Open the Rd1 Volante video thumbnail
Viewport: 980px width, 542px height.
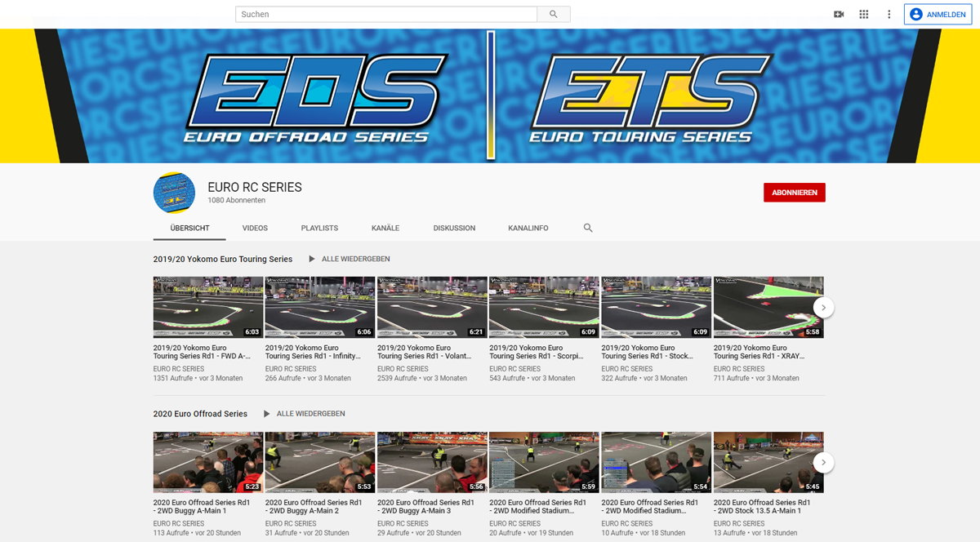pos(432,307)
